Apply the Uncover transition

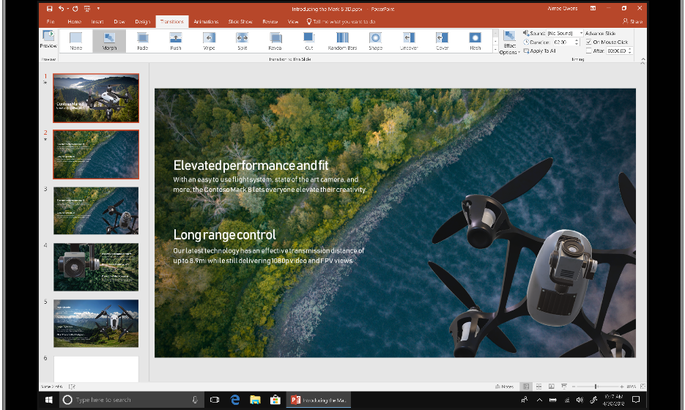409,41
